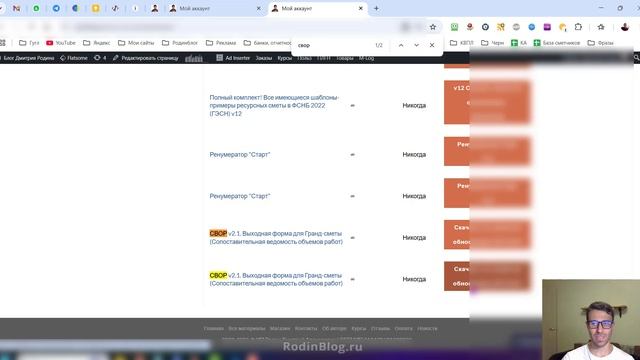The width and height of the screenshot is (640, 360).
Task: Open Новости footer link
Action: pos(427,329)
